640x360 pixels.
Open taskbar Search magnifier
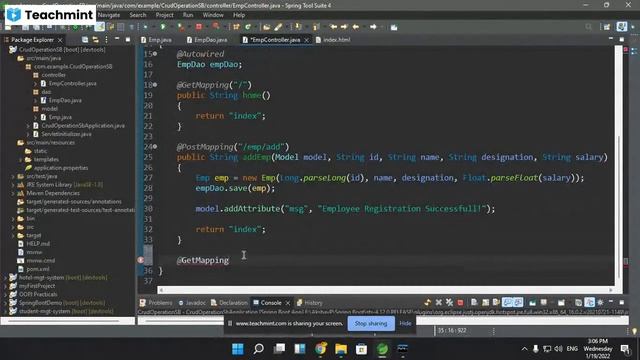coord(258,349)
